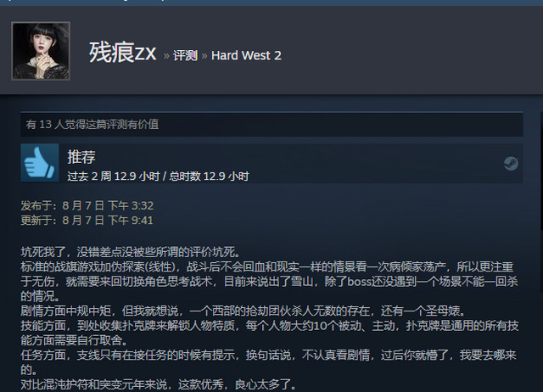Click the » separator after 残痕ZX

click(166, 56)
